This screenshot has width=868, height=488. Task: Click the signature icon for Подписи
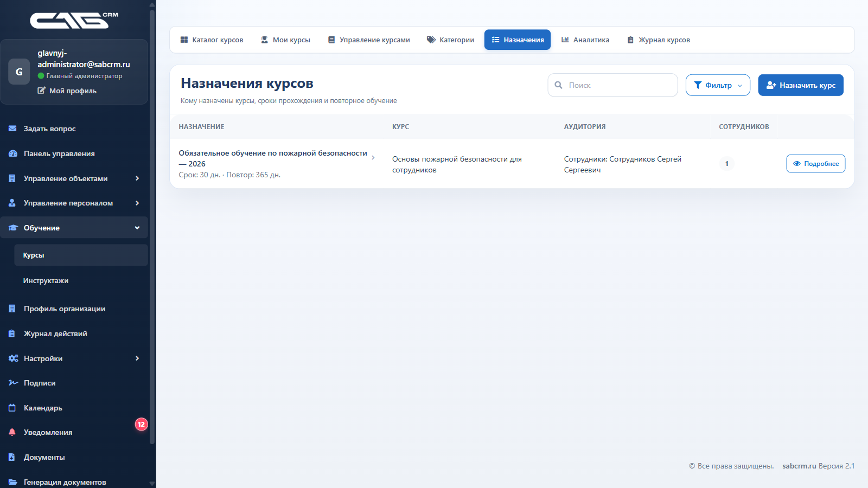coord(13,383)
